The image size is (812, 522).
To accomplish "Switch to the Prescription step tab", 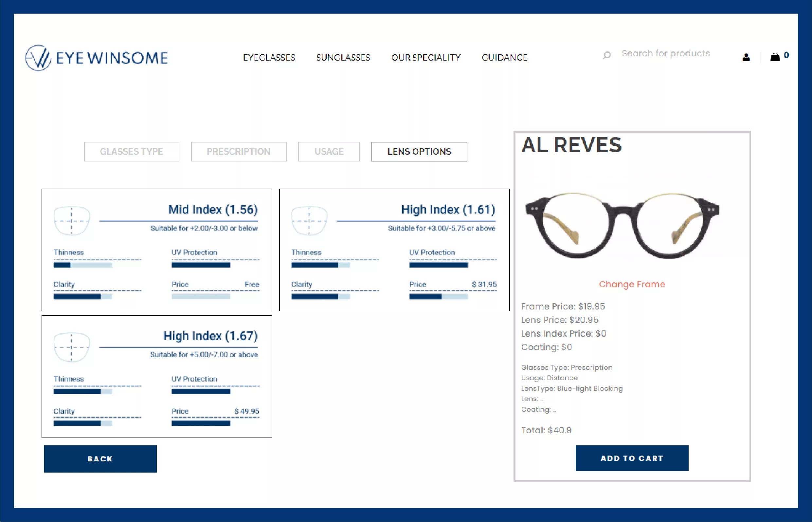I will [239, 152].
